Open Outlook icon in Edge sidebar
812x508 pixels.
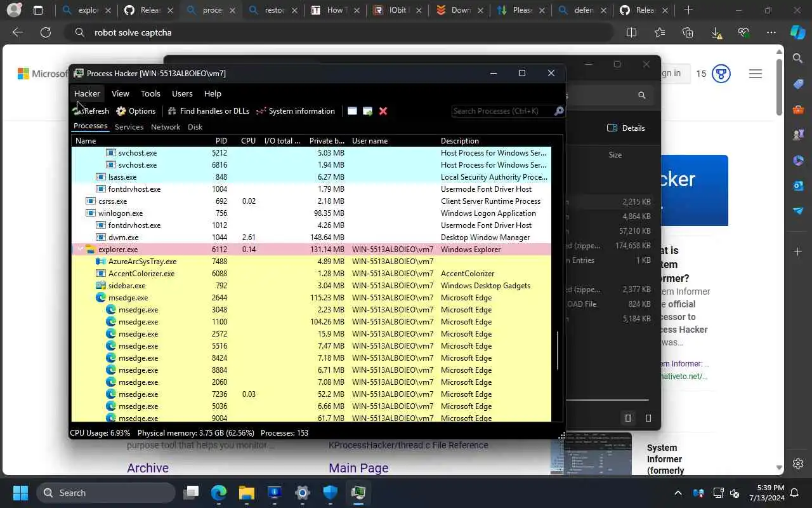pos(798,185)
